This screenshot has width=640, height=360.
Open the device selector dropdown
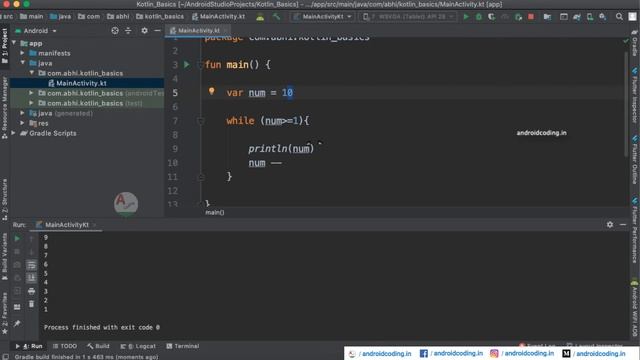pos(408,17)
